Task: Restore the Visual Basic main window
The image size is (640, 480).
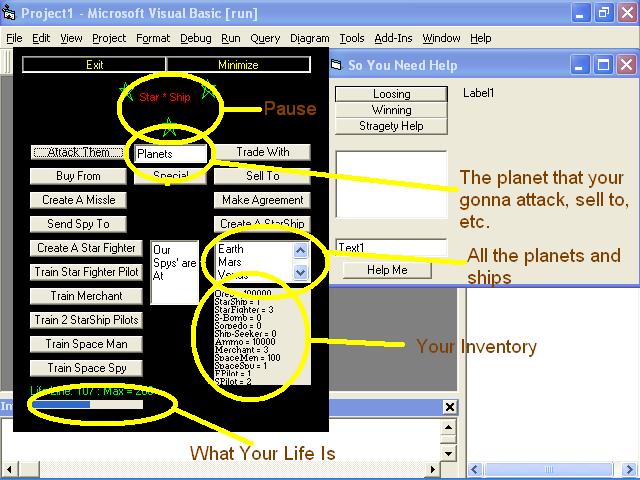Action: click(604, 13)
